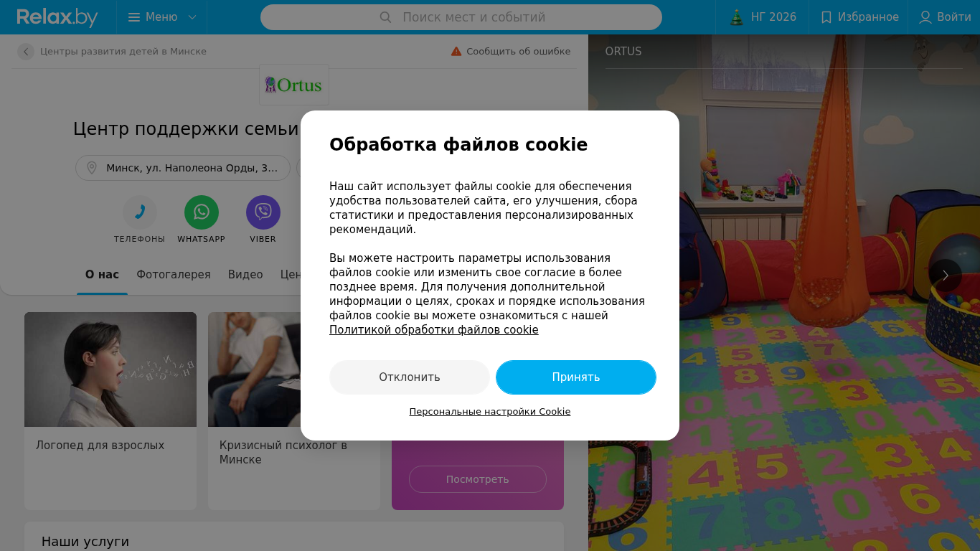Decline cookies with Отклонить button
The image size is (980, 551).
click(410, 377)
